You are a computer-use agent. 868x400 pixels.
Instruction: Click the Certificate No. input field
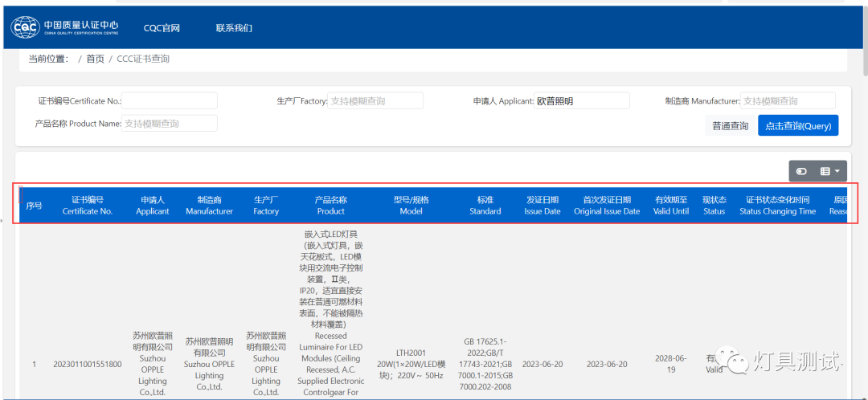[170, 101]
